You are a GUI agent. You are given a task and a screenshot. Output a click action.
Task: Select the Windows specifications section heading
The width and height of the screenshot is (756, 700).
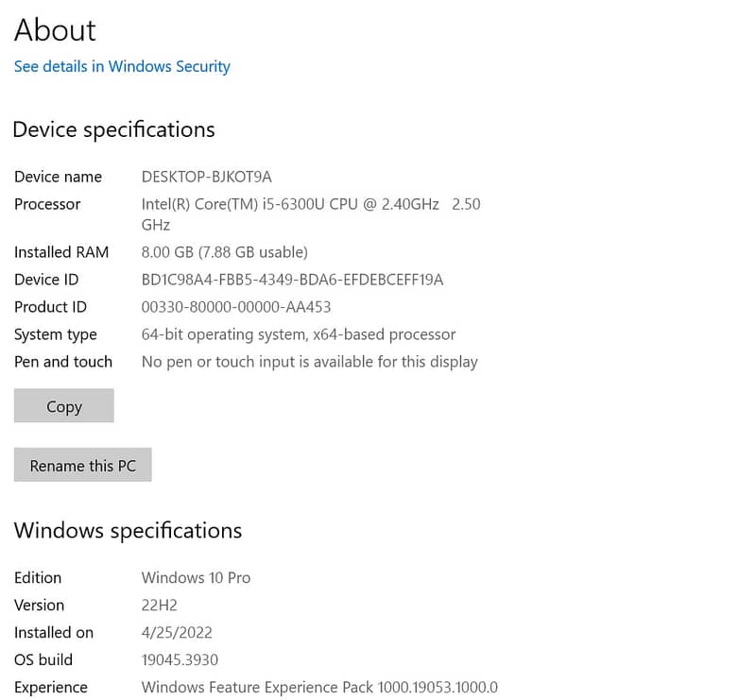click(128, 531)
